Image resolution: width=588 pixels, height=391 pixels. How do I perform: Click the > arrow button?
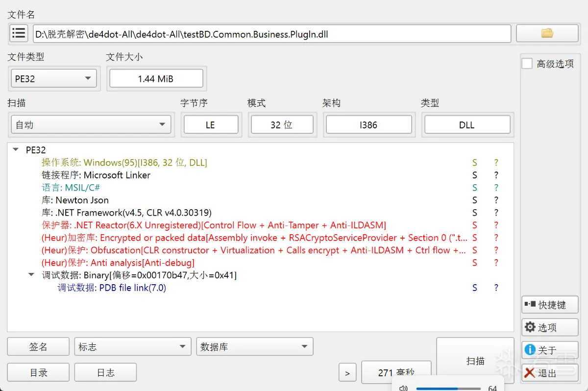(x=347, y=373)
